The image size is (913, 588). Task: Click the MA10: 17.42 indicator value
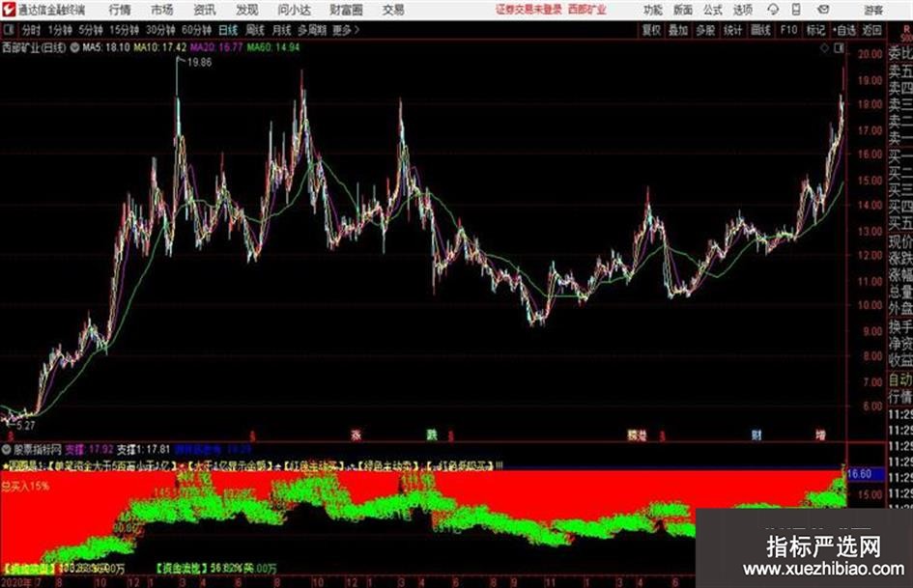160,47
